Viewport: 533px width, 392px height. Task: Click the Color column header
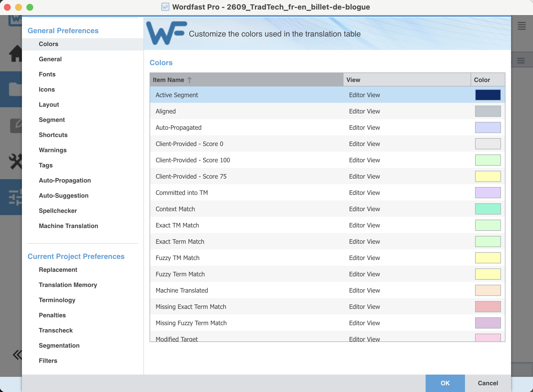488,80
